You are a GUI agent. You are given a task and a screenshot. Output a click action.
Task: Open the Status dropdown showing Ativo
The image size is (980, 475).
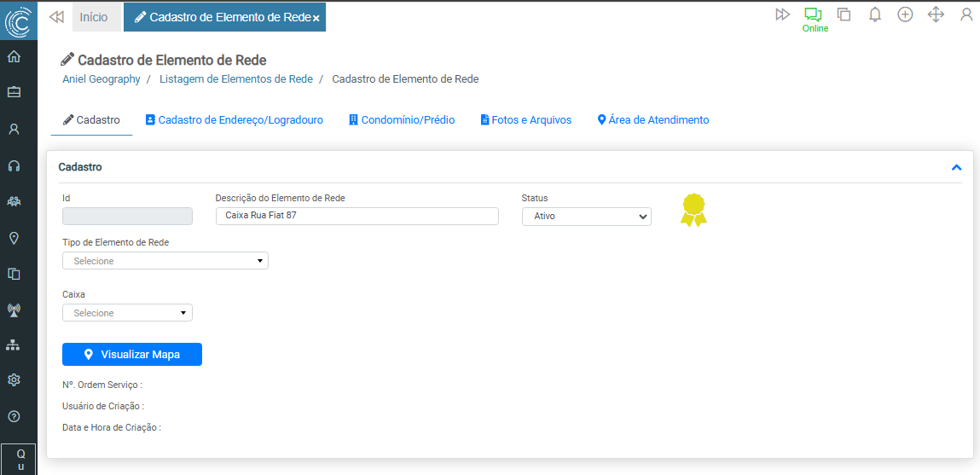(586, 217)
